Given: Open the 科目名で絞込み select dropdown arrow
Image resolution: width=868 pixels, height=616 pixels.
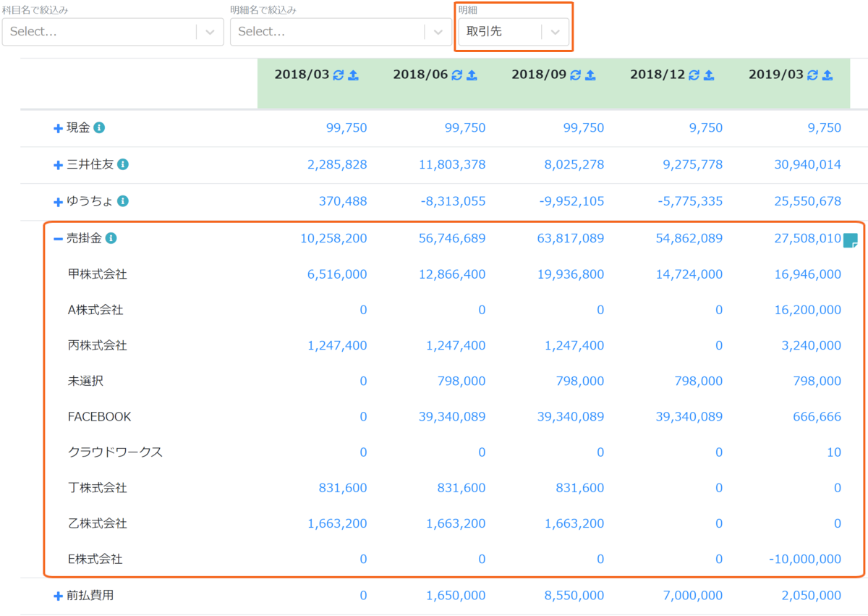Looking at the screenshot, I should pyautogui.click(x=210, y=32).
